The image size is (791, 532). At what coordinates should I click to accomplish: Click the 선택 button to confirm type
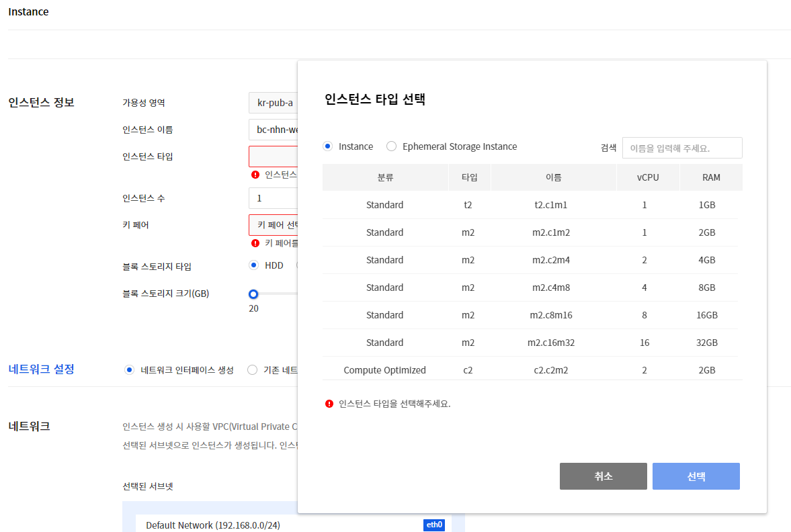pos(696,476)
